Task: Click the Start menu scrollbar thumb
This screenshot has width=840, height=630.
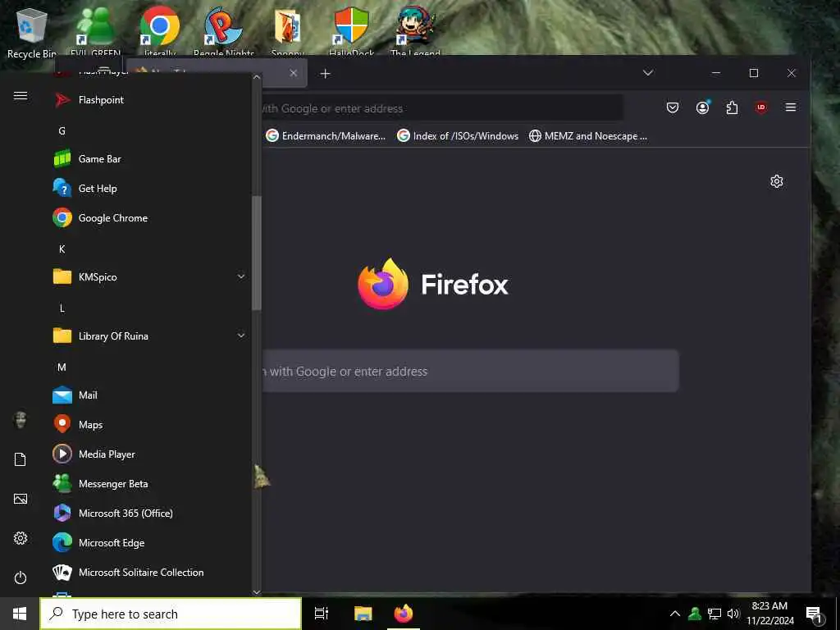Action: pos(257,253)
